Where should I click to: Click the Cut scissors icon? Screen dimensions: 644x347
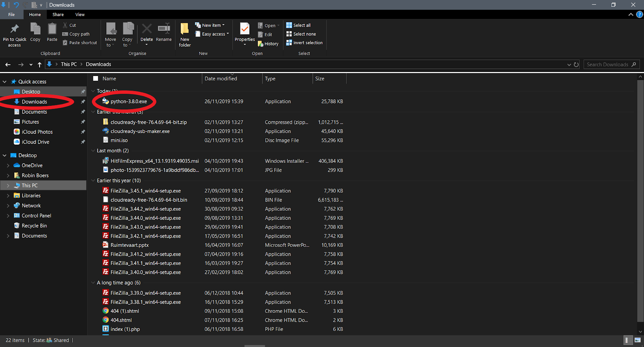tap(65, 25)
